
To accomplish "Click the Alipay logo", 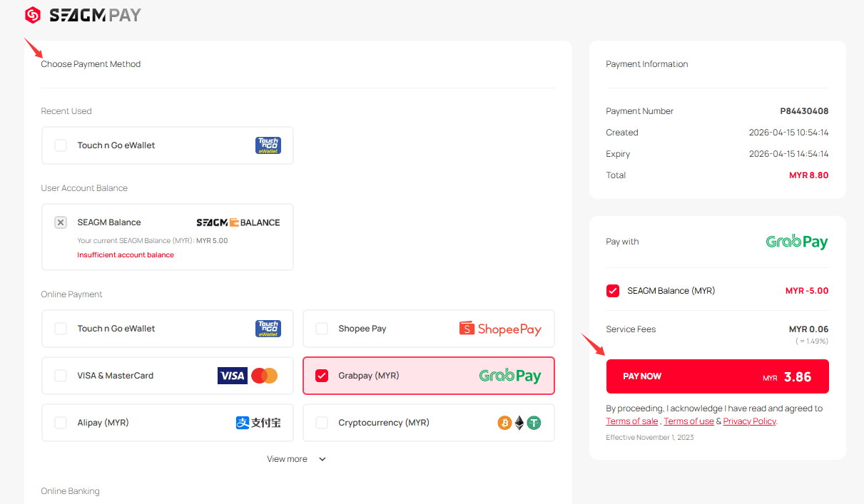I will [x=258, y=423].
